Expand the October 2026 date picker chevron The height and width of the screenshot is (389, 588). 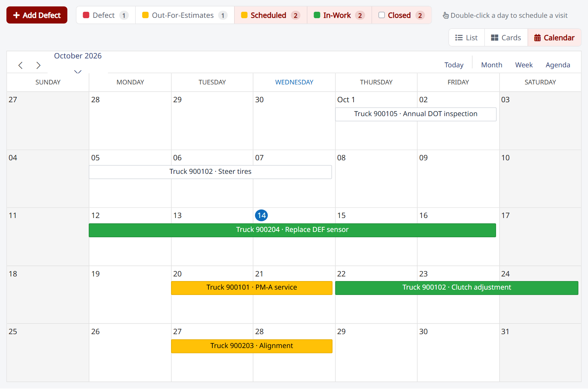(x=78, y=72)
